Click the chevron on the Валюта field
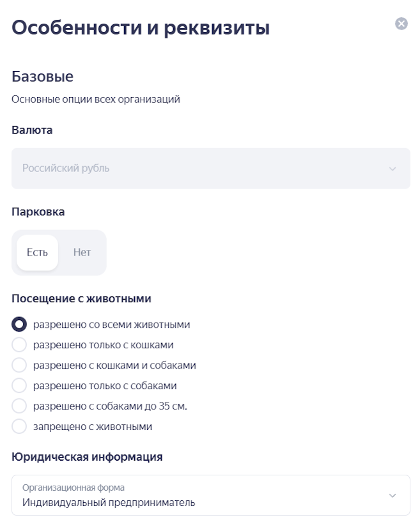The width and height of the screenshot is (420, 522). [x=392, y=169]
